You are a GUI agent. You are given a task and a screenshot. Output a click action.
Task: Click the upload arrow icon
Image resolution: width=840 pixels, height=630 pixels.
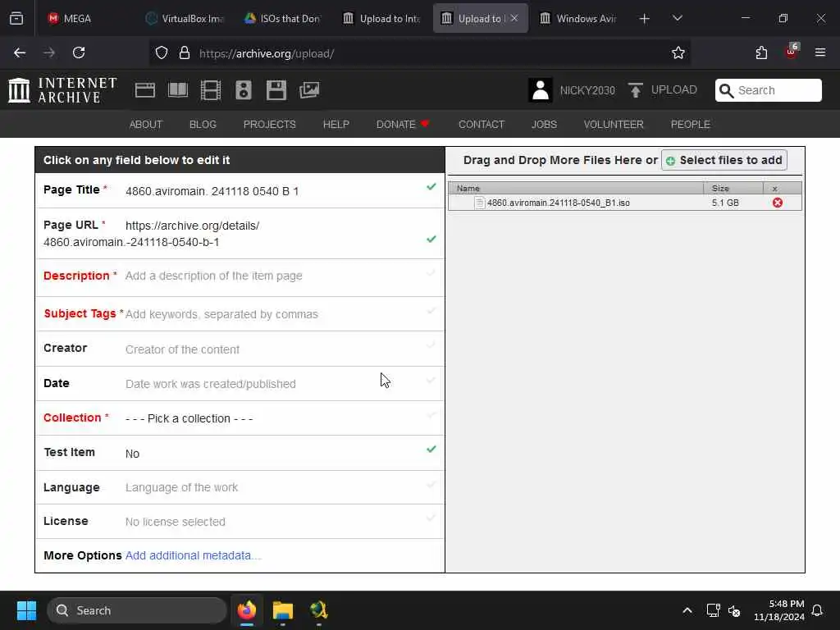[x=636, y=90]
